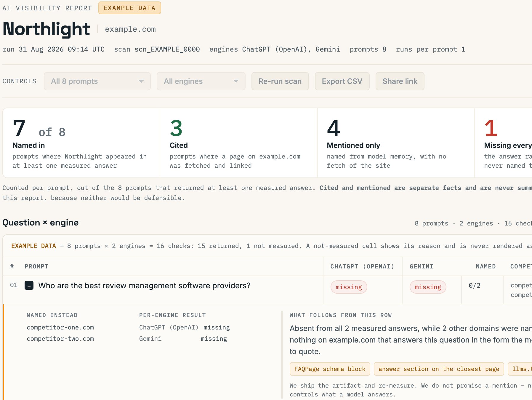The height and width of the screenshot is (400, 532).
Task: Click the Gemini per-engine result line
Action: pyautogui.click(x=183, y=339)
